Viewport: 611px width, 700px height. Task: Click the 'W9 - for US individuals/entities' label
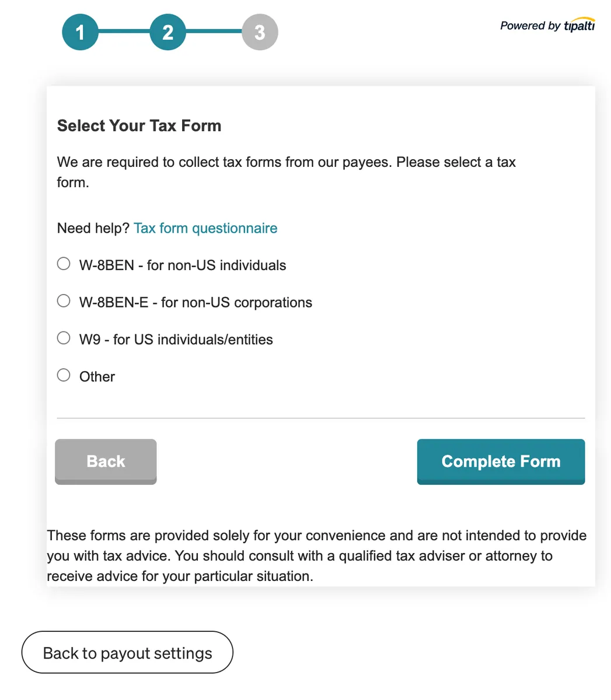point(176,339)
